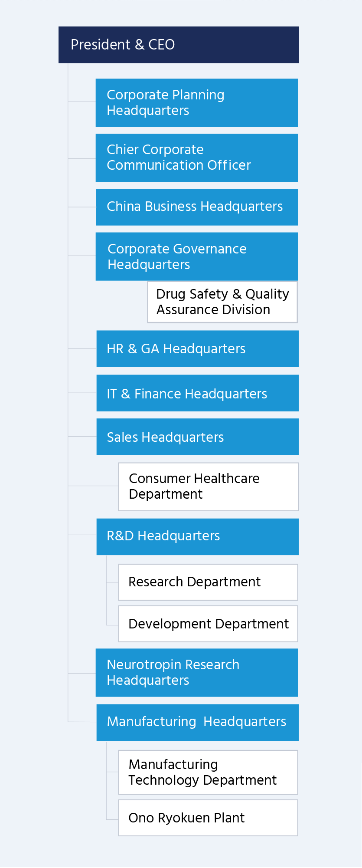362x868 pixels.
Task: Open IT & Finance Headquarters
Action: 198,393
